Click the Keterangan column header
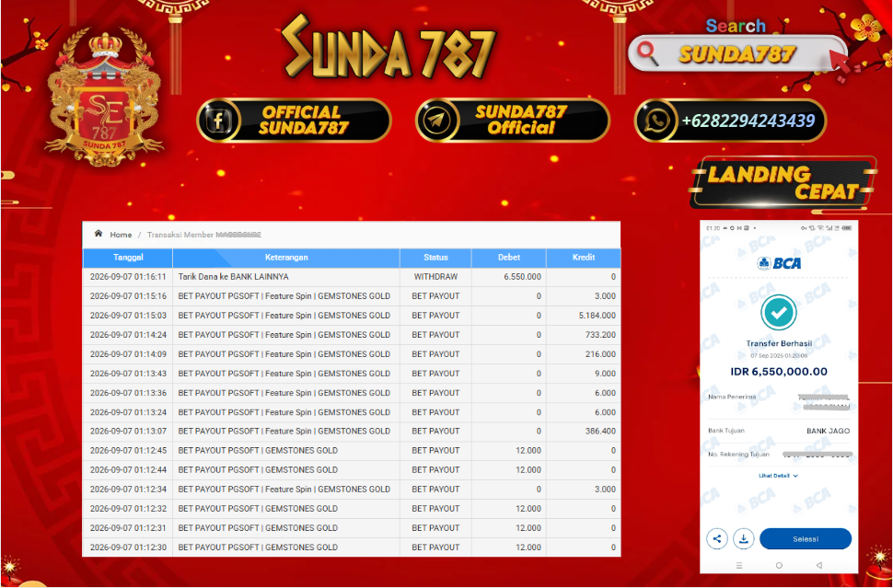Viewport: 893px width, 588px height. pos(286,258)
